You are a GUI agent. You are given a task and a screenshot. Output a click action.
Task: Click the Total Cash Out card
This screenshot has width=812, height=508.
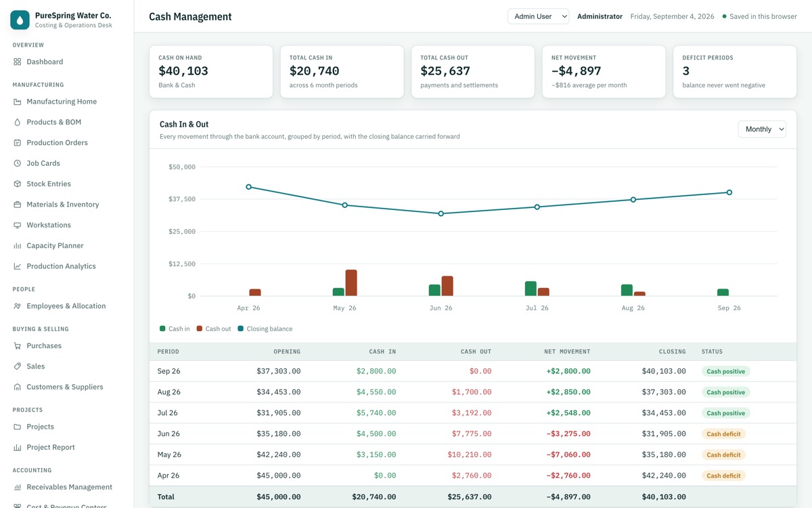click(473, 72)
